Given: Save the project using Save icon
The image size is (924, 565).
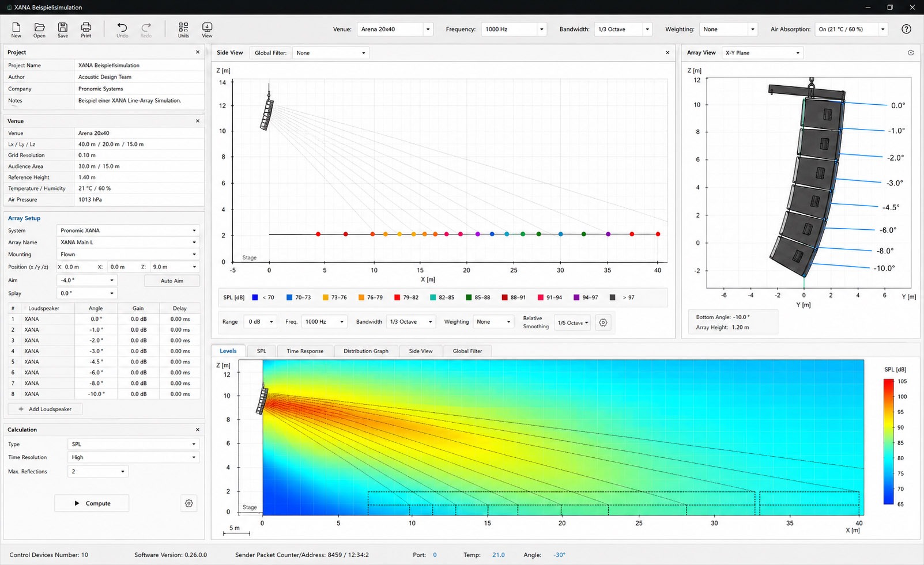Looking at the screenshot, I should 63,30.
